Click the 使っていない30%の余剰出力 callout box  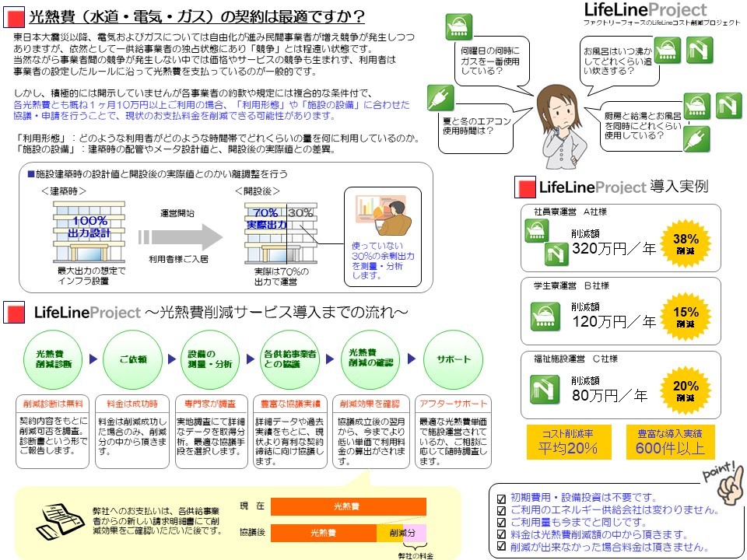tap(383, 236)
